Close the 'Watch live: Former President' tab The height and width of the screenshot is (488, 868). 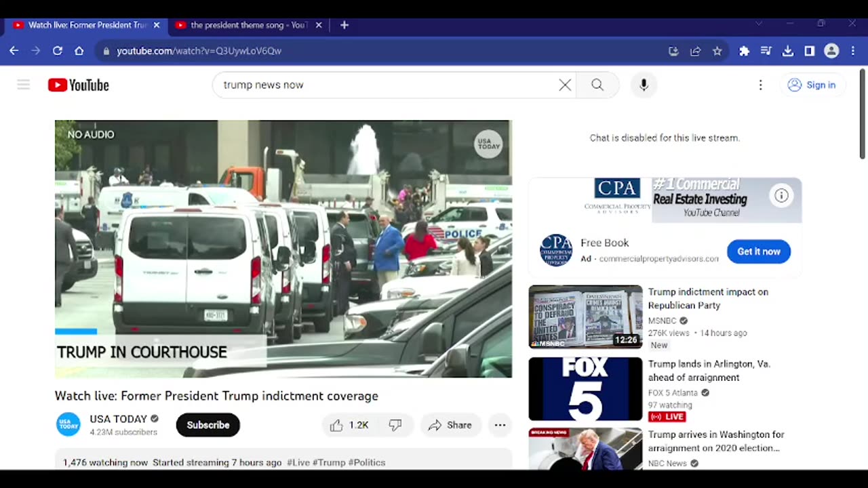[x=157, y=25]
